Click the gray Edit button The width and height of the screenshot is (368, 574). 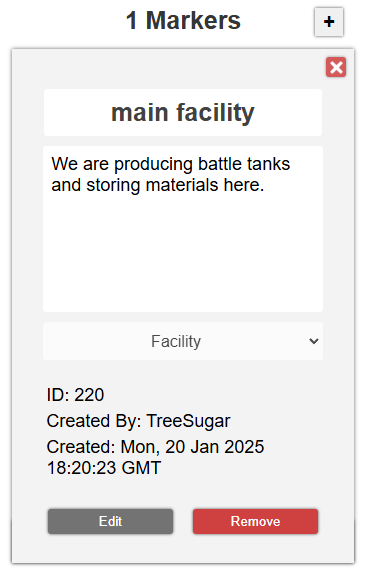pyautogui.click(x=110, y=521)
